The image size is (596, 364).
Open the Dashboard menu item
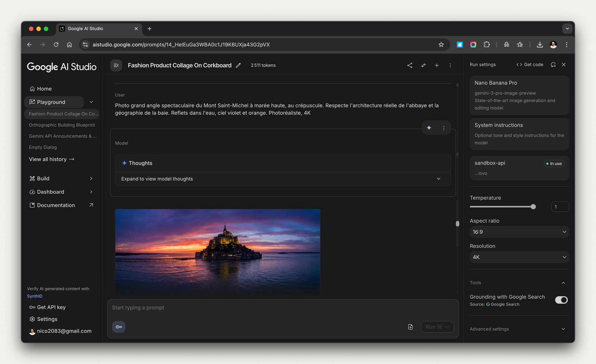click(x=51, y=192)
